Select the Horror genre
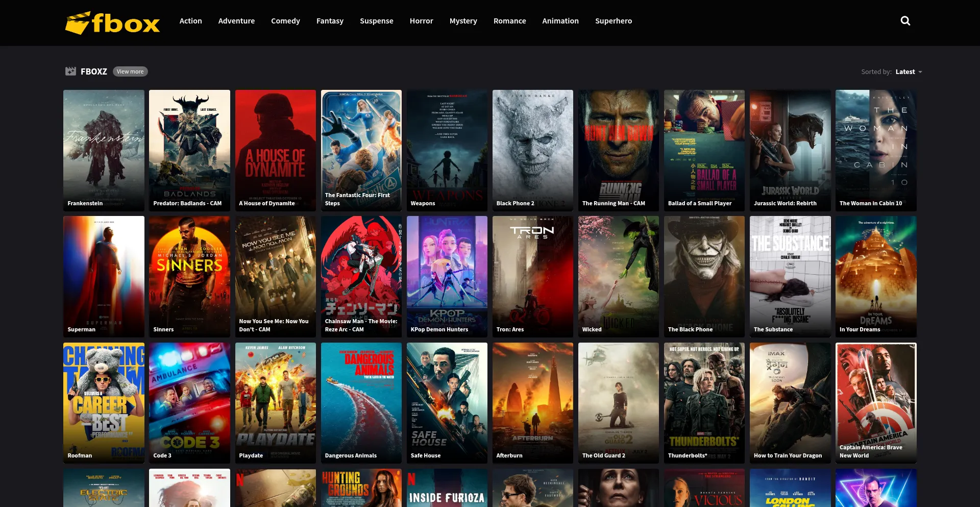Screen dimensions: 980x507 [x=421, y=21]
